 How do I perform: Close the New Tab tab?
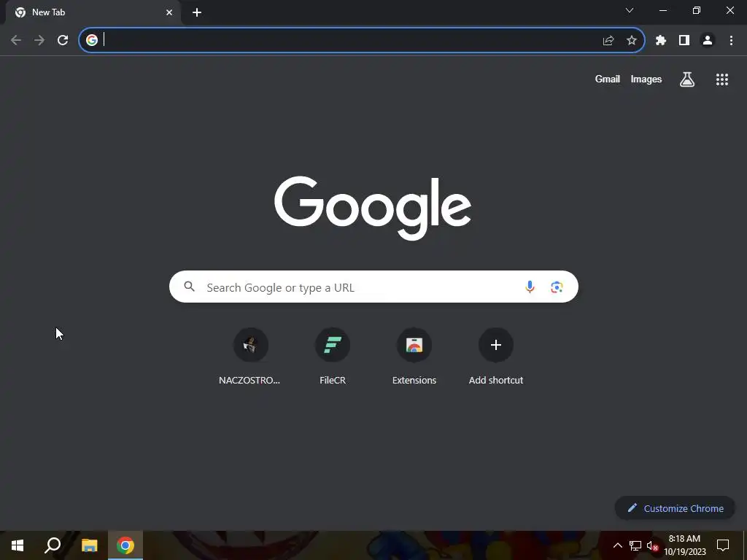tap(169, 12)
